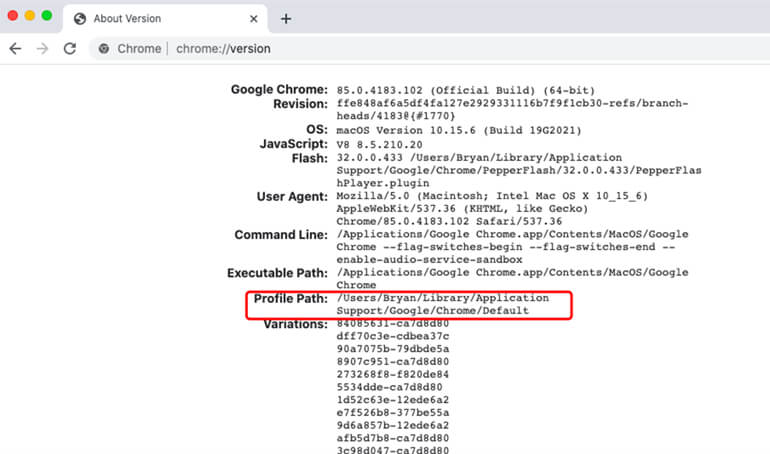This screenshot has height=454, width=770.
Task: Click the red close window button
Action: 13,16
